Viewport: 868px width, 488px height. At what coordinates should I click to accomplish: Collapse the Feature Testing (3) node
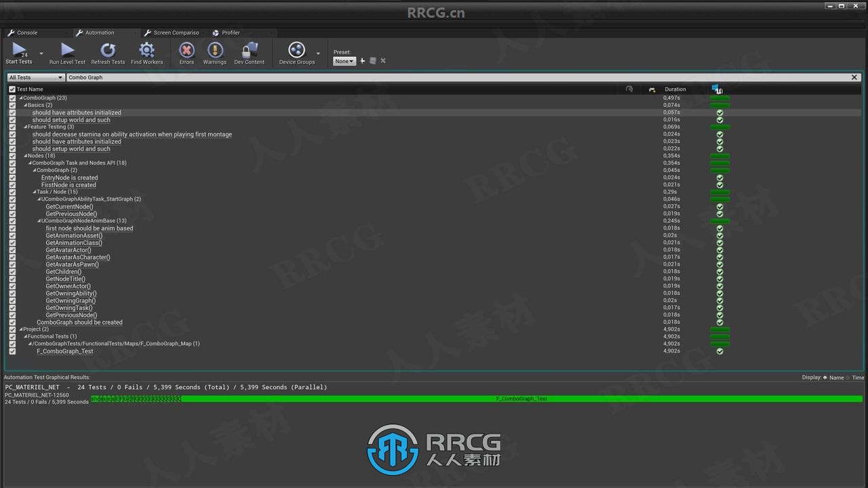click(26, 127)
